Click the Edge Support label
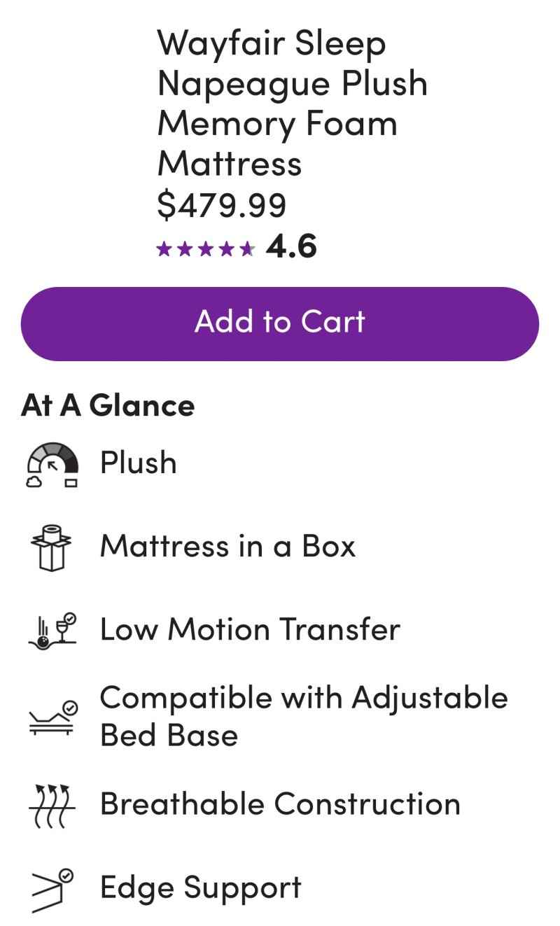Image resolution: width=560 pixels, height=926 pixels. 200,888
